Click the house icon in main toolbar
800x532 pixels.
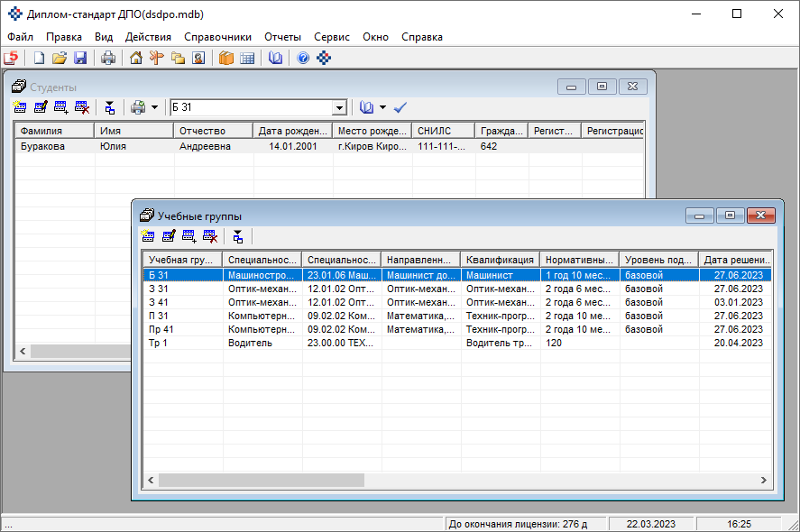136,59
